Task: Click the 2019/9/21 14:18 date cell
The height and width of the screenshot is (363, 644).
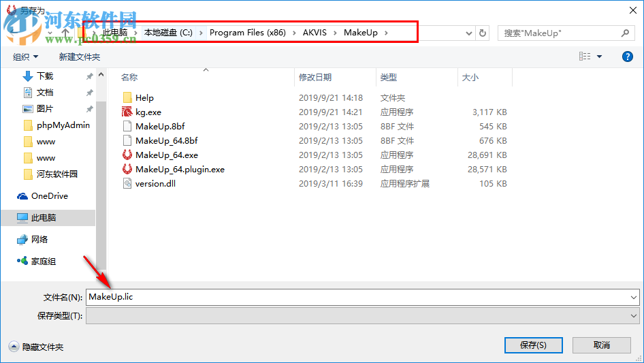Action: click(331, 98)
